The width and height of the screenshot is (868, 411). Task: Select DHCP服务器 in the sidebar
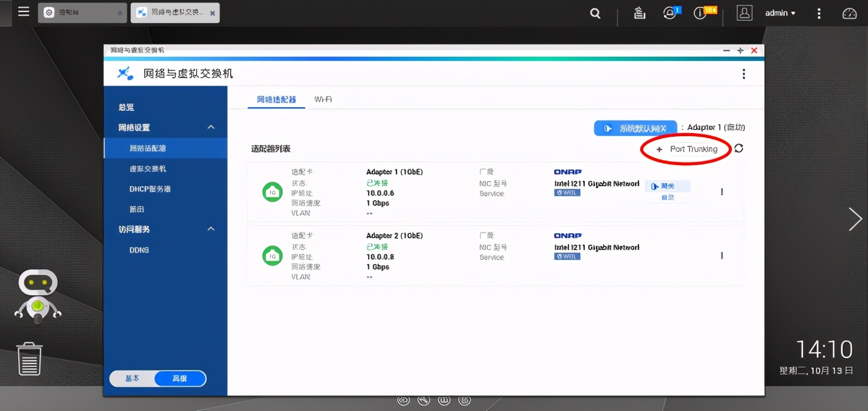point(165,189)
